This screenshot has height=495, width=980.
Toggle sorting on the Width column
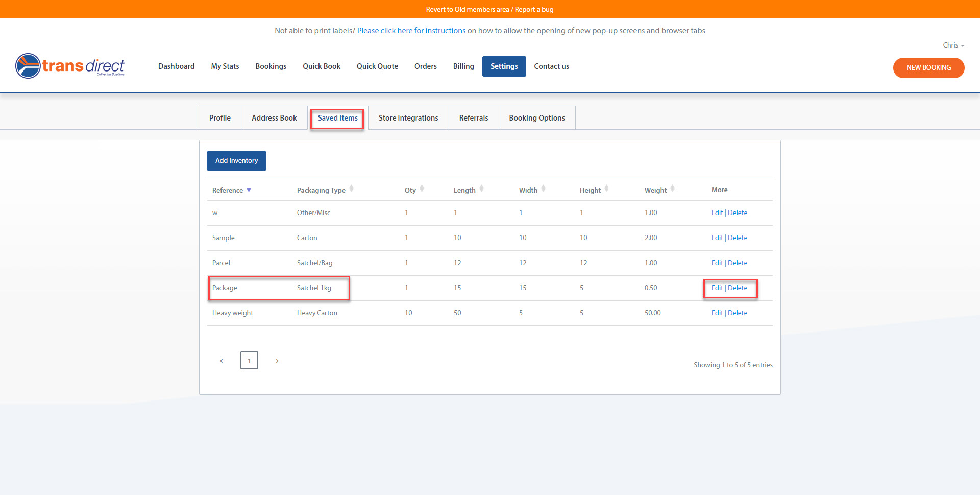point(543,189)
